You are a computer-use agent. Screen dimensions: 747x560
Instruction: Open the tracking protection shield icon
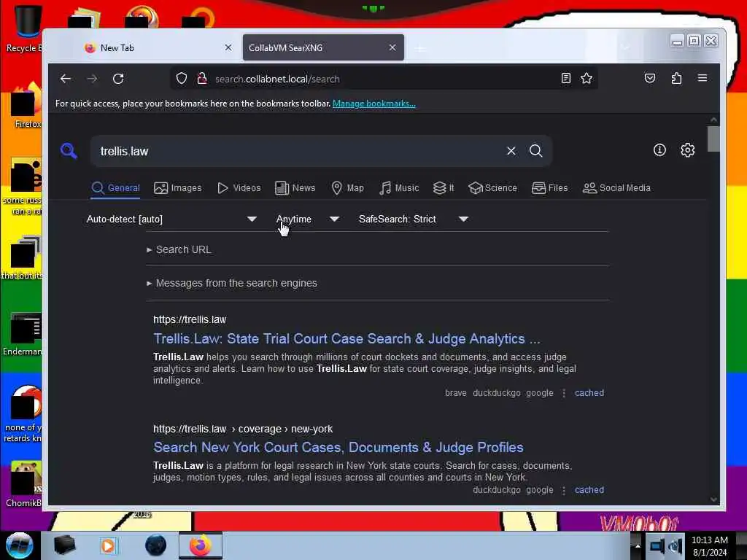coord(182,79)
